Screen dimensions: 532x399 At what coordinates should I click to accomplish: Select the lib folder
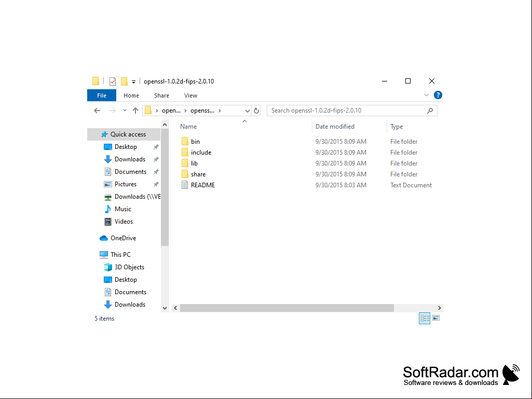(194, 163)
